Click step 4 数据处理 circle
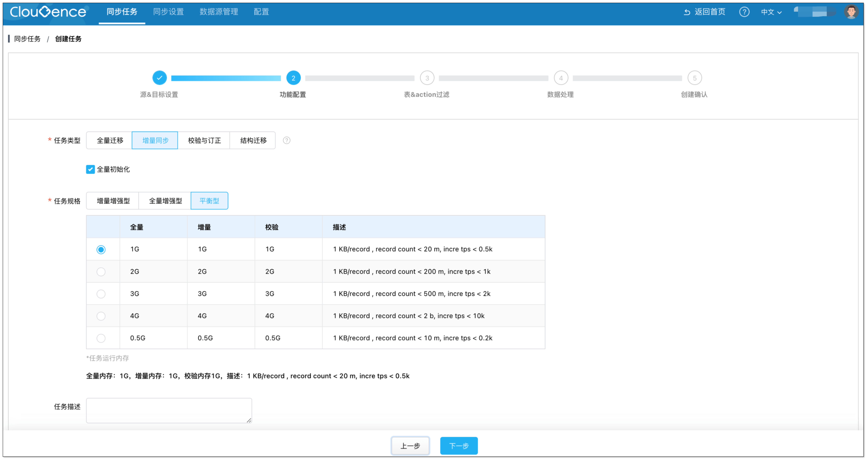The height and width of the screenshot is (461, 868). pyautogui.click(x=561, y=78)
